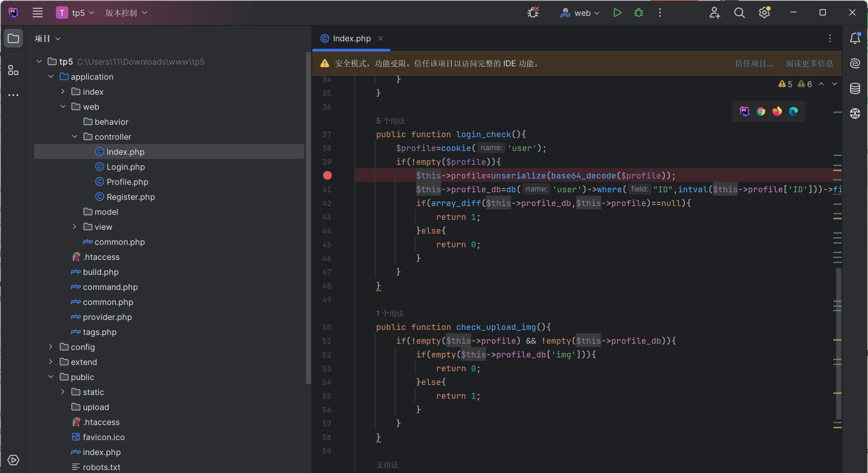Viewport: 868px width, 473px height.
Task: Go to previous highlighted error arrow
Action: tap(821, 84)
